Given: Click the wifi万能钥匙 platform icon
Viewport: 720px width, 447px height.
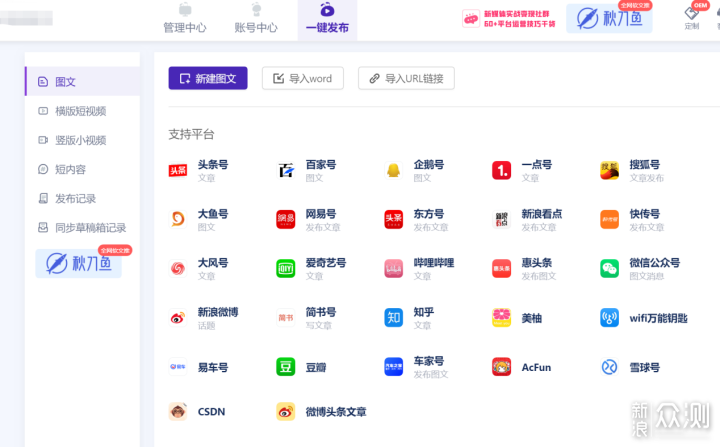Looking at the screenshot, I should 609,317.
